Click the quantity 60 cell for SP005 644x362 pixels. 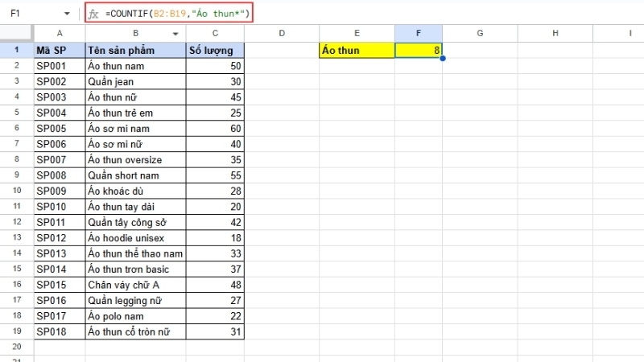tap(215, 128)
